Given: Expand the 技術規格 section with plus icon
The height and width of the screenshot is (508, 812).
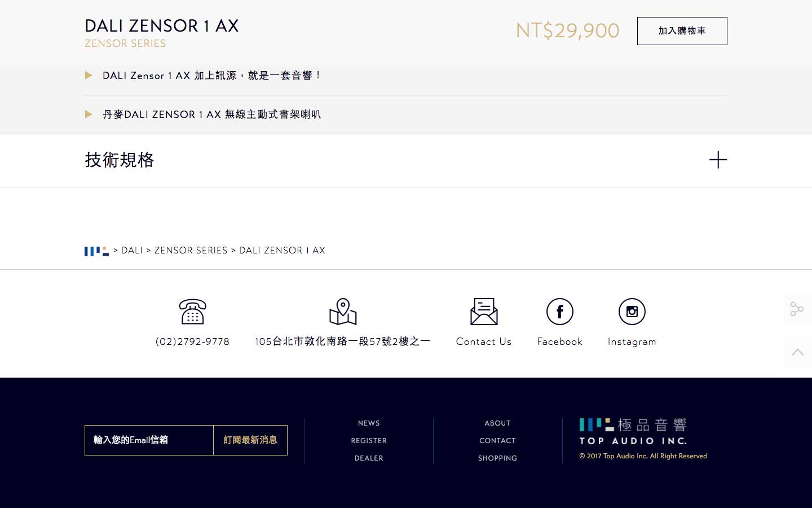Looking at the screenshot, I should click(718, 160).
